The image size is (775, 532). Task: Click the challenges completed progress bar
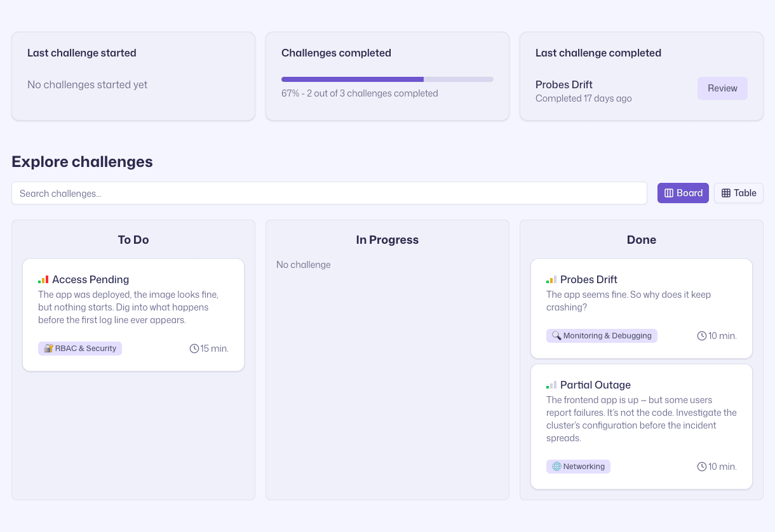[x=387, y=79]
